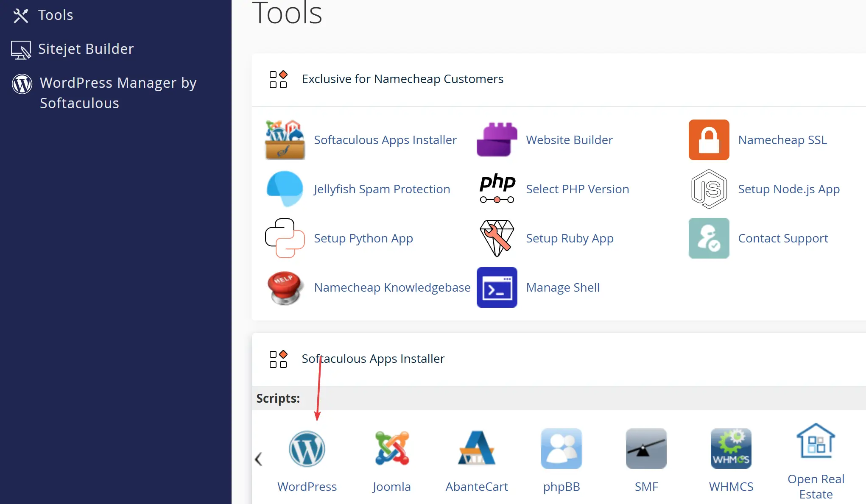
Task: Click the Ruby gem wrench icon
Action: click(x=497, y=238)
